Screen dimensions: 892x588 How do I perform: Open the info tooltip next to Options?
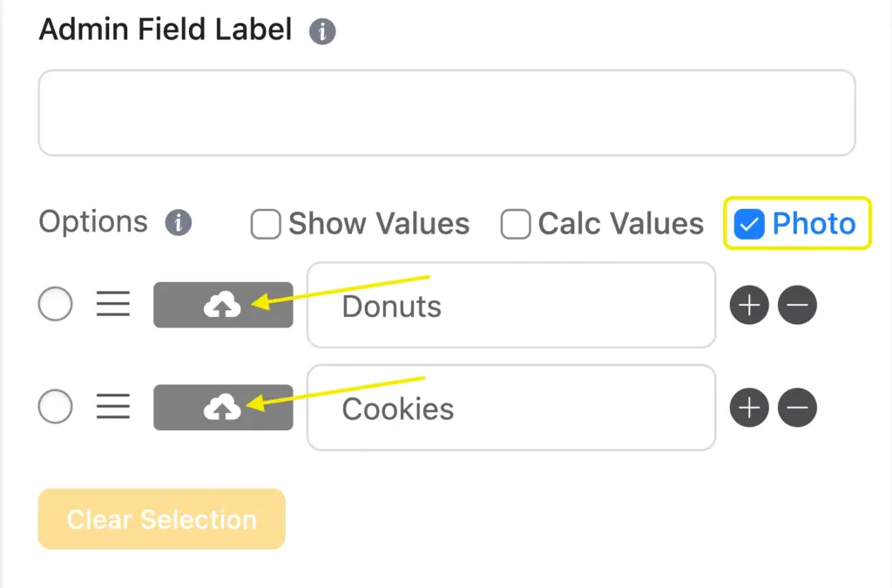(179, 224)
